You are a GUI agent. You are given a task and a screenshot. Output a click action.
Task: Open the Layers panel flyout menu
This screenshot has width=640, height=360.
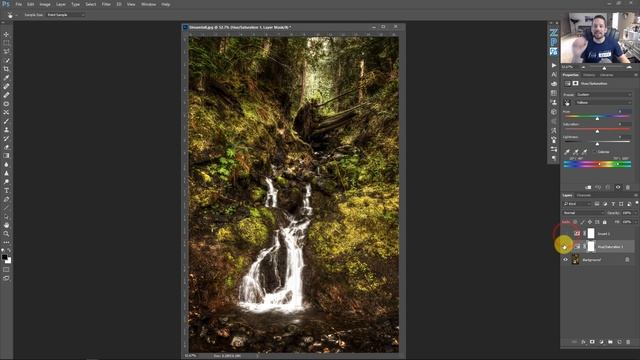(x=636, y=196)
